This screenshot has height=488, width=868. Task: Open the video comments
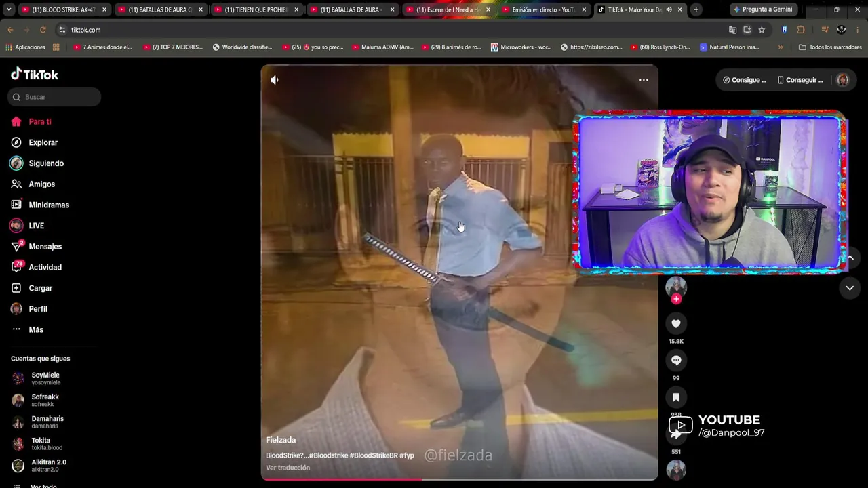(x=676, y=361)
